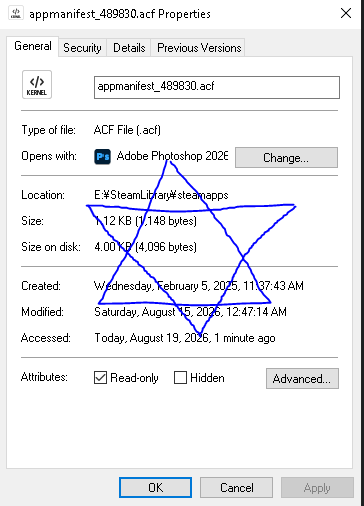Click the Location: label

coord(43,195)
